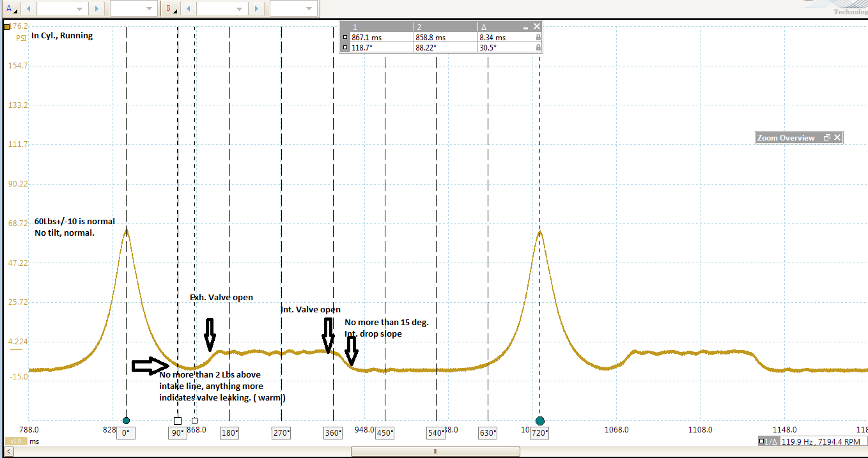Close the Zoom Overview panel
This screenshot has width=868, height=458.
point(837,138)
